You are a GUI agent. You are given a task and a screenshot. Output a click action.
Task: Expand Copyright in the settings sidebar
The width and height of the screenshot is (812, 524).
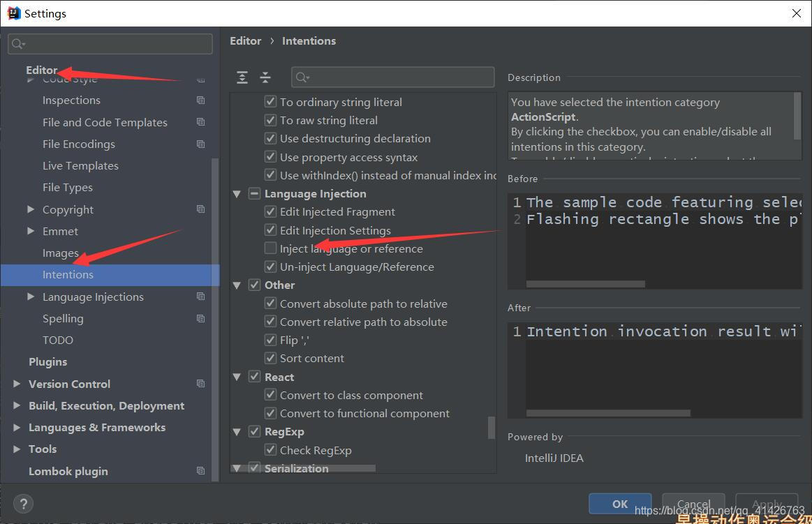[29, 209]
